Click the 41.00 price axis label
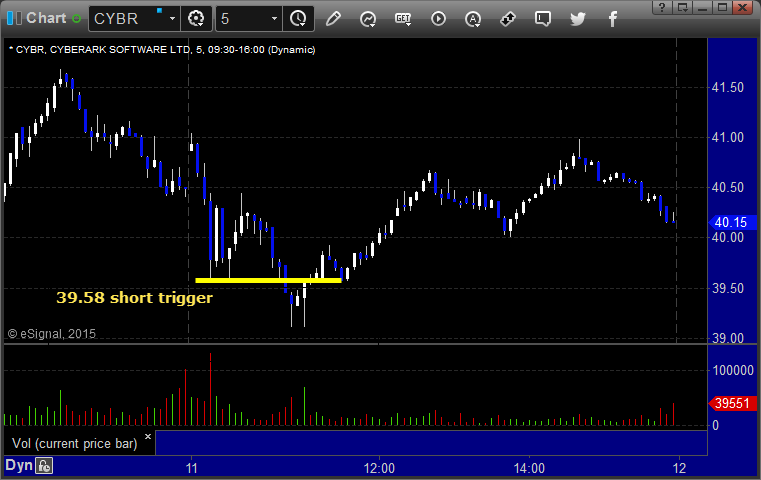This screenshot has height=480, width=761. 728,137
